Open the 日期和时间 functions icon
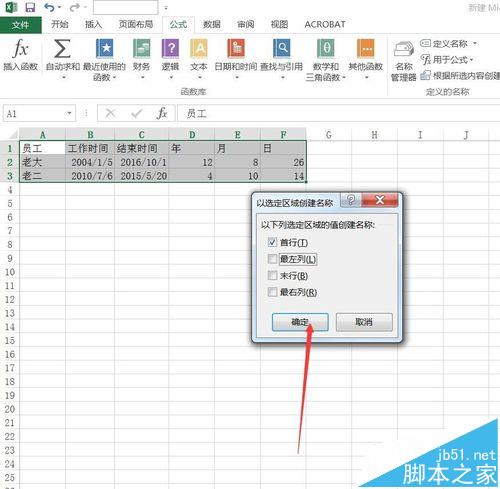The width and height of the screenshot is (500, 489). pos(236,49)
